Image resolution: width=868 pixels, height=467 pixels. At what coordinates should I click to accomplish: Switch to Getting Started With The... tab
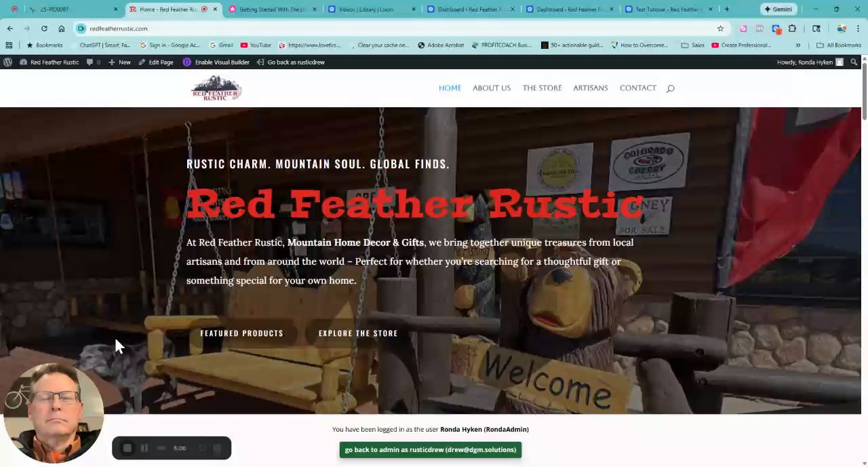tap(273, 10)
